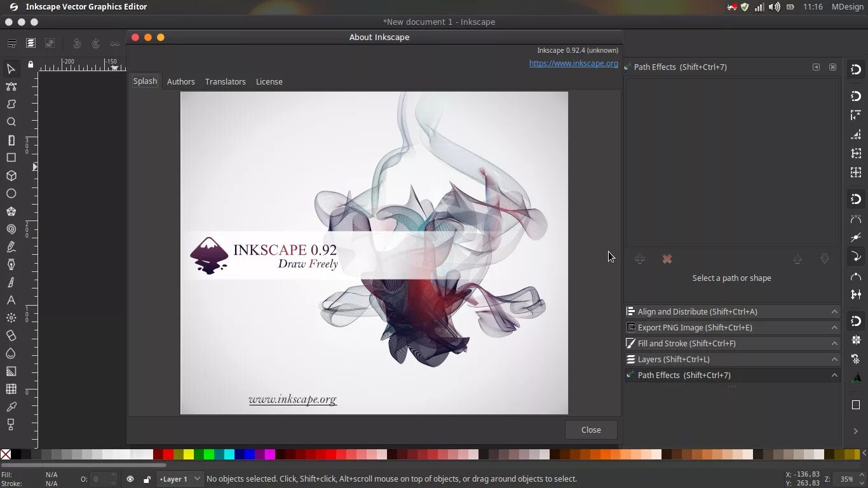
Task: Click the red X delete path effect icon
Action: coord(667,259)
